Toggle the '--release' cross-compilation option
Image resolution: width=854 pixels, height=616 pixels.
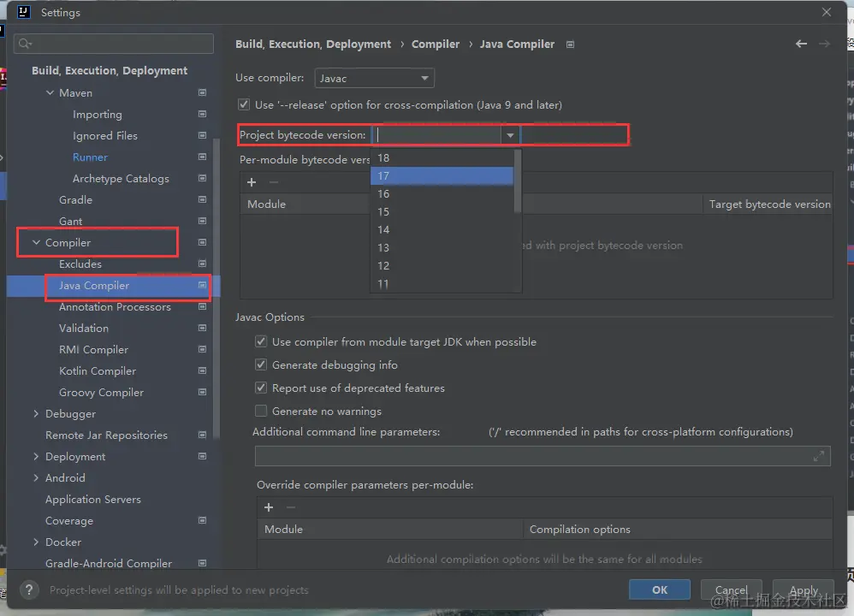[x=244, y=104]
